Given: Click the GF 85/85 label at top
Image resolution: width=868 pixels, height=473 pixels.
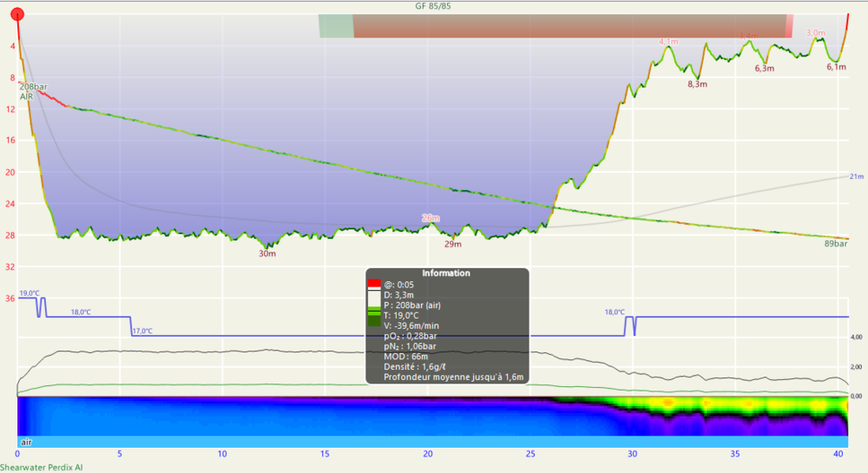Looking at the screenshot, I should click(433, 6).
